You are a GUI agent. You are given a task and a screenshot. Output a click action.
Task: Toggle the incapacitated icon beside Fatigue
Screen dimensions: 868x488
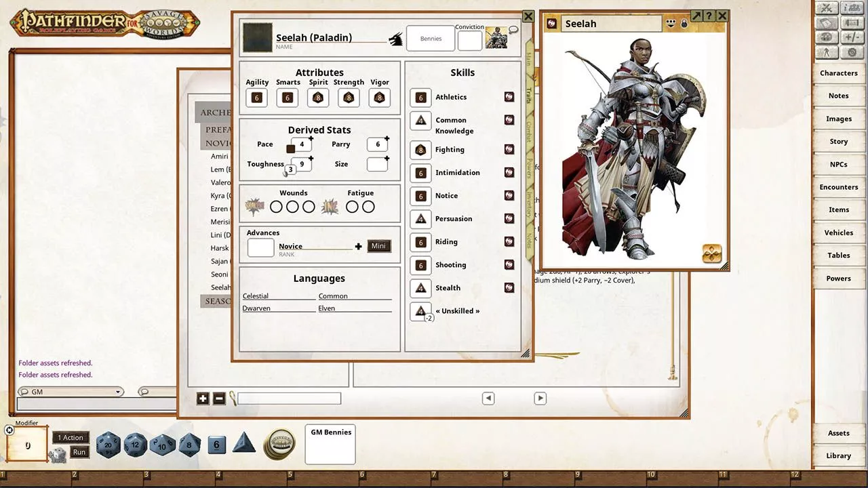[330, 207]
